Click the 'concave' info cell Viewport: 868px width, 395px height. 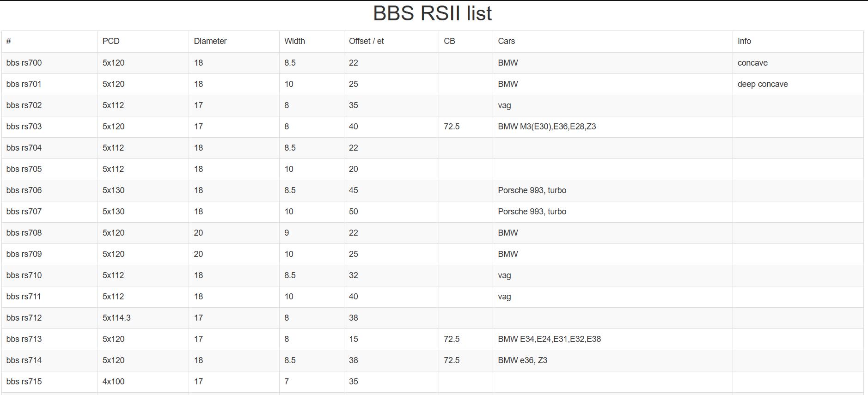[798, 63]
